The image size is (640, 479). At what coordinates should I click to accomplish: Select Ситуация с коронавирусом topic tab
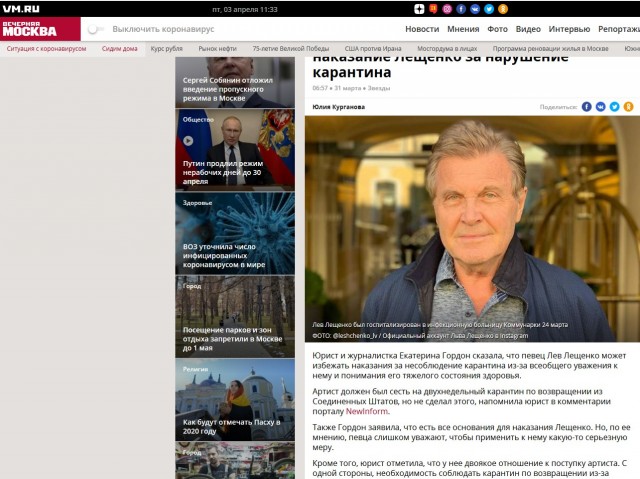[x=46, y=49]
